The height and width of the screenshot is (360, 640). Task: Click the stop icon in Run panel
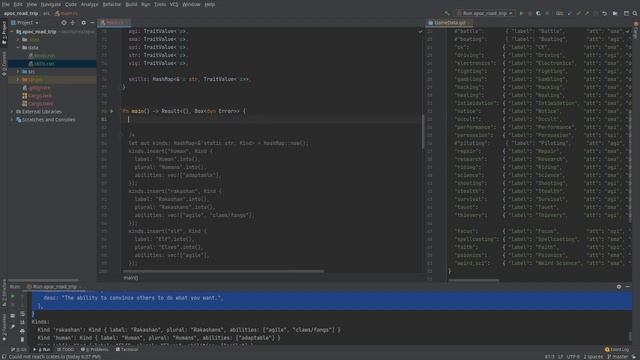click(x=13, y=305)
